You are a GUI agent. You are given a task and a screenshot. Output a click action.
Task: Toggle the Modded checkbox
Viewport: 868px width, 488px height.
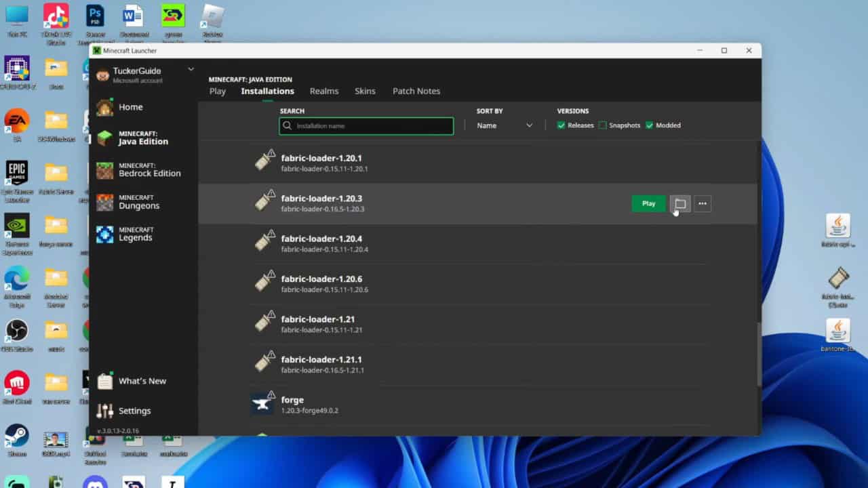pyautogui.click(x=650, y=125)
